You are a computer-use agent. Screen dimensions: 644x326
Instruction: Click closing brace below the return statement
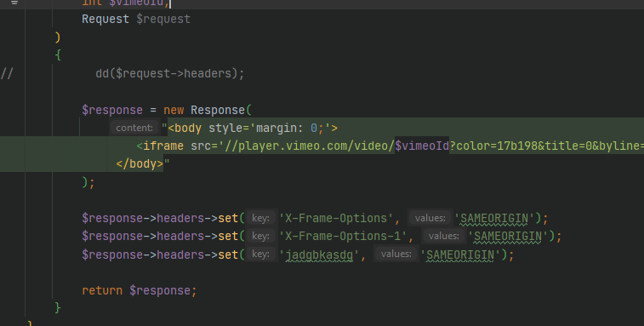pos(58,307)
